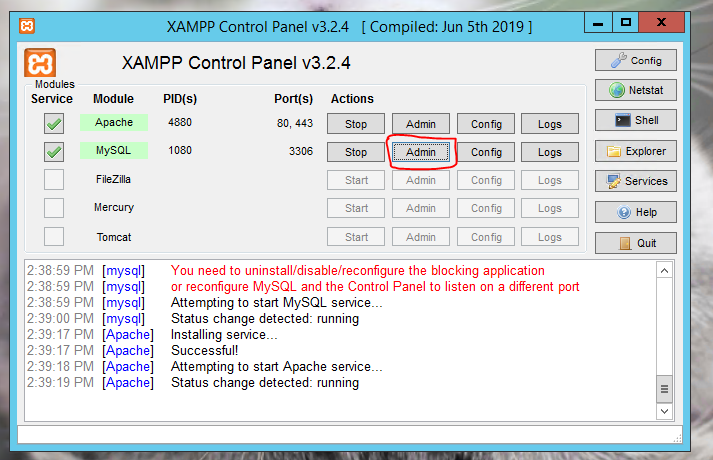Click the XAMPP icon in the title bar
This screenshot has width=713, height=460.
27,26
